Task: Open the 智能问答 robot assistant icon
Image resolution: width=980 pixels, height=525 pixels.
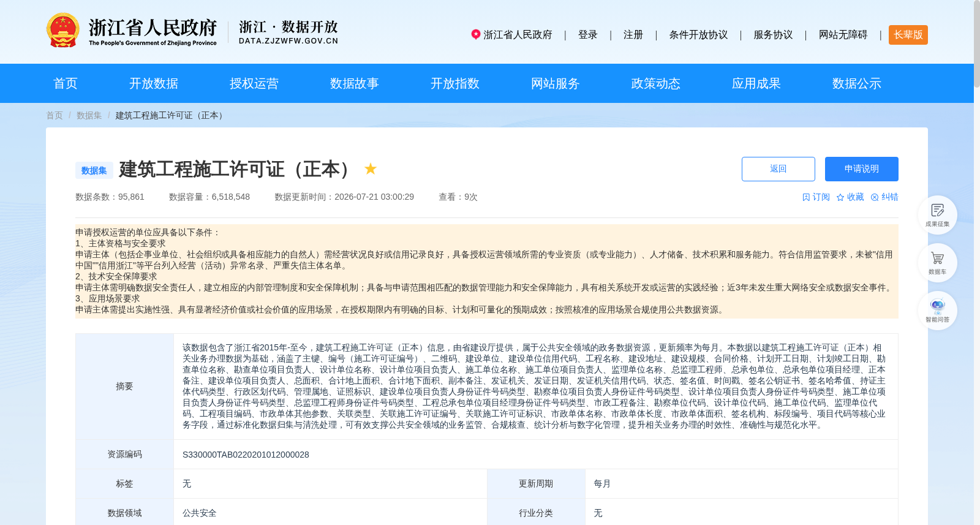Action: 937,311
